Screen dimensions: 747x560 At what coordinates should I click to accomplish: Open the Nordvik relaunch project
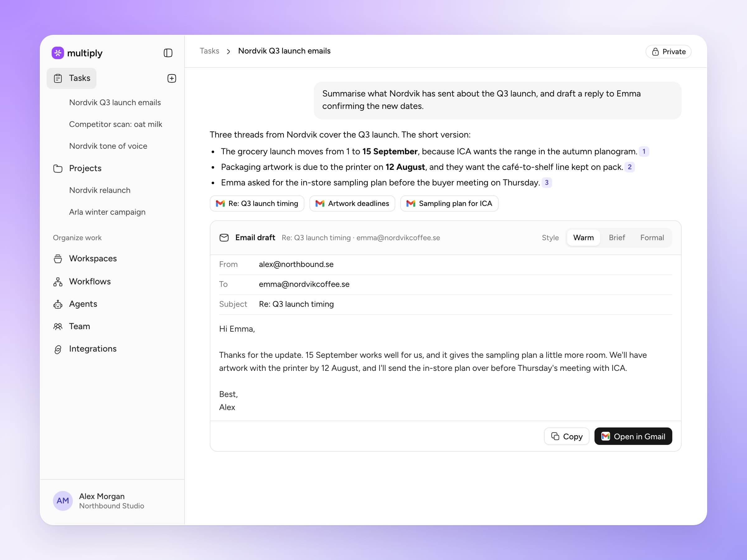pos(100,190)
